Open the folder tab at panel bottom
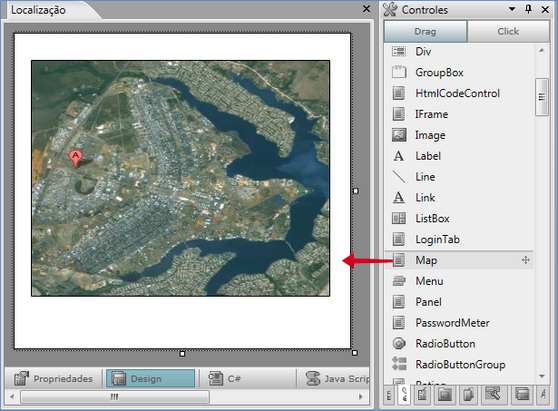Image resolution: width=558 pixels, height=411 pixels. tap(445, 395)
